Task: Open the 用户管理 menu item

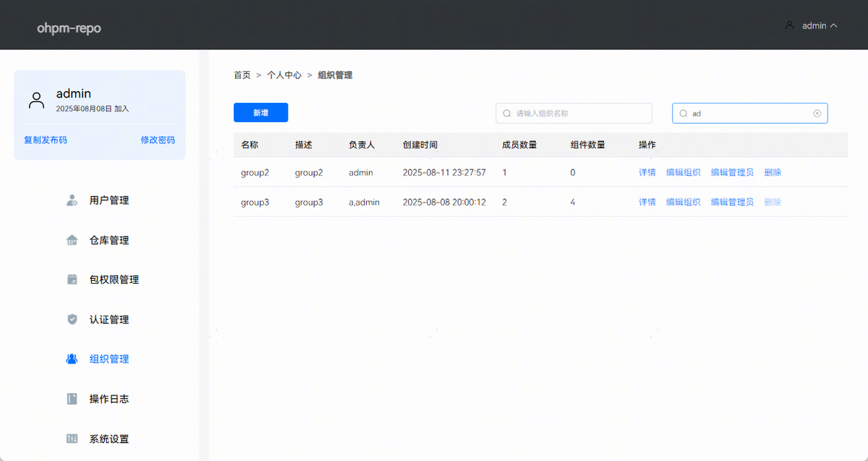Action: tap(109, 200)
